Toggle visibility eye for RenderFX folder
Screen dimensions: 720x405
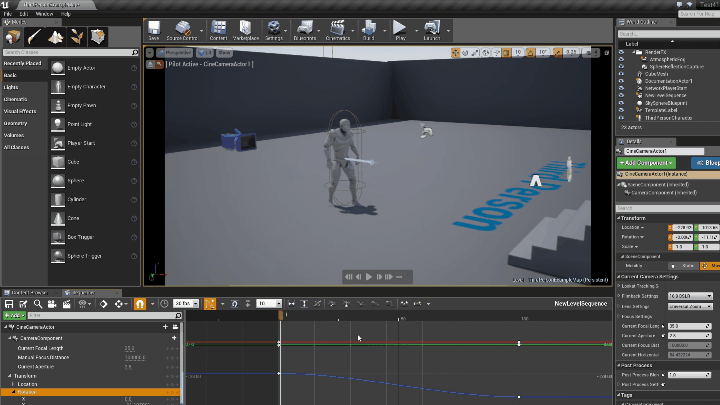(621, 52)
